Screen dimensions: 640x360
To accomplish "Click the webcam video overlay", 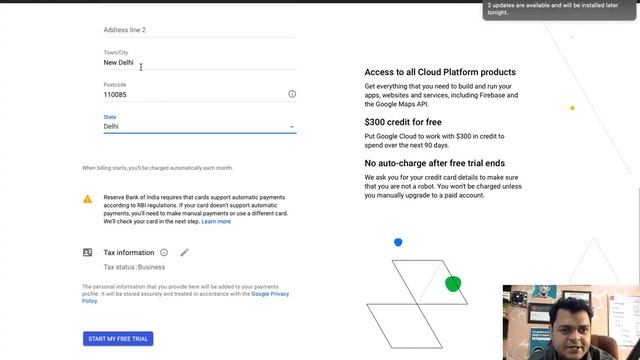I will point(571,322).
